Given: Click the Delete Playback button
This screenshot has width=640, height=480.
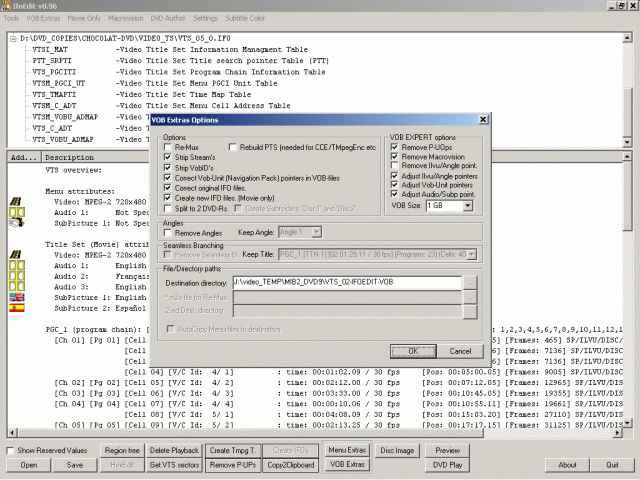Looking at the screenshot, I should (x=174, y=451).
